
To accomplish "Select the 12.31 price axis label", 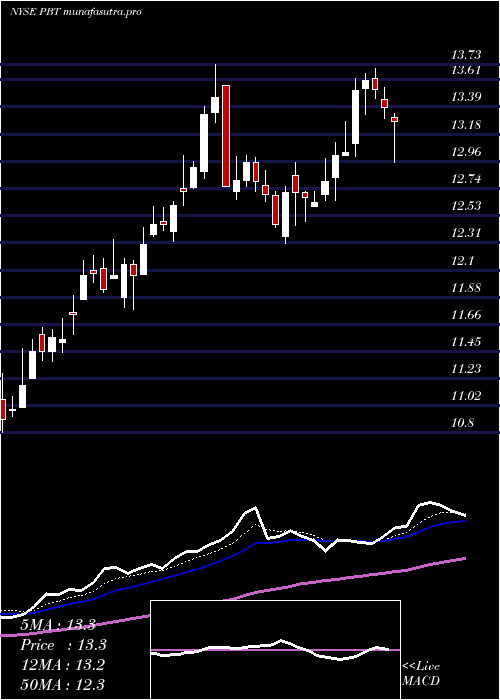I will 466,233.
